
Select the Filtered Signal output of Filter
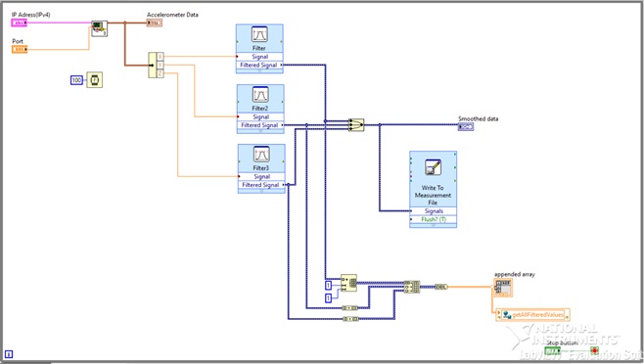(259, 65)
